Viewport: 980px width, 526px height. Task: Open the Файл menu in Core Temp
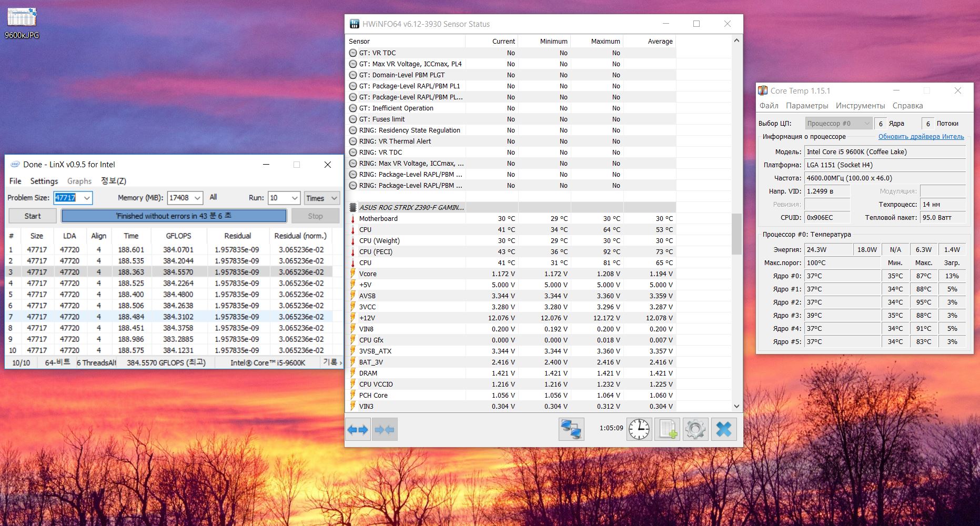click(769, 106)
